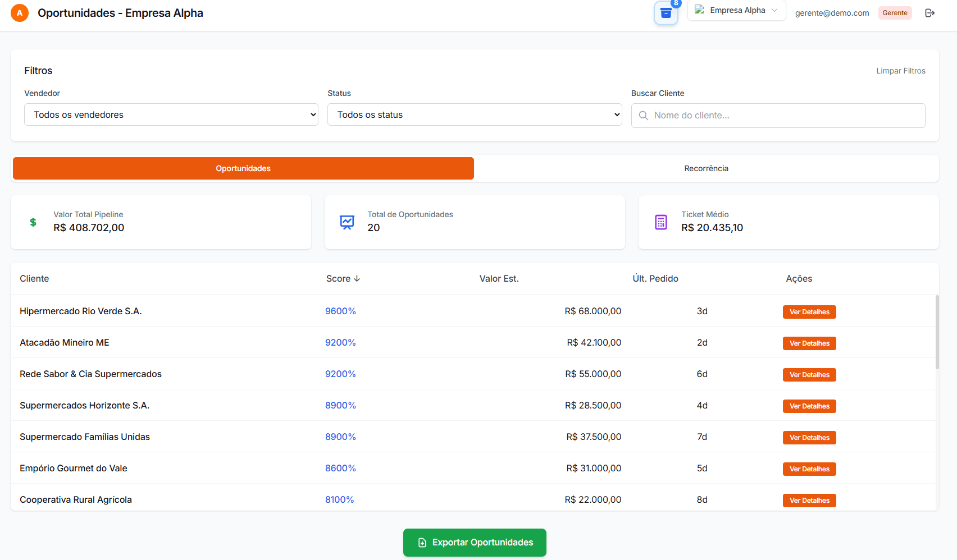Click Exportar Oportunidades button
Image resolution: width=957 pixels, height=560 pixels.
click(x=475, y=543)
